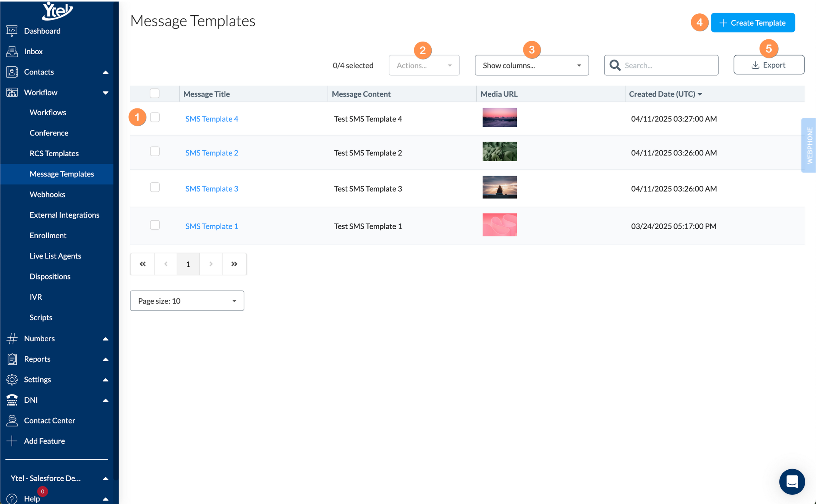The image size is (816, 504).
Task: Open the chat support bubble icon
Action: coord(792,481)
